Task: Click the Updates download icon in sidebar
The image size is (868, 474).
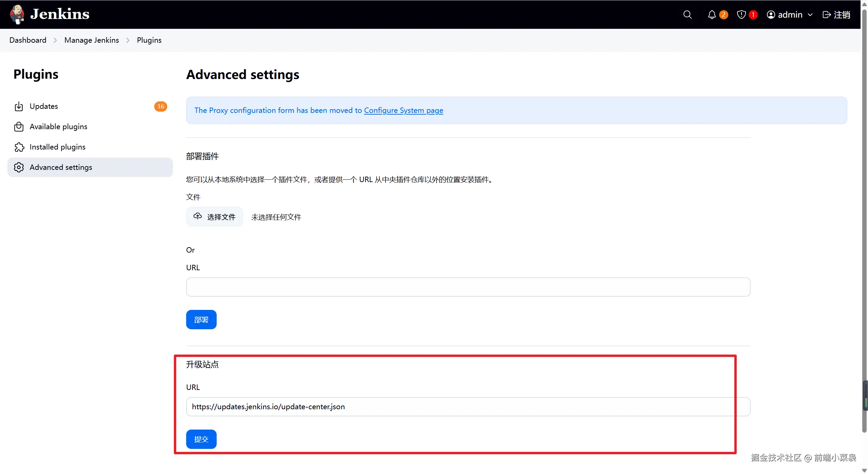Action: (x=19, y=106)
